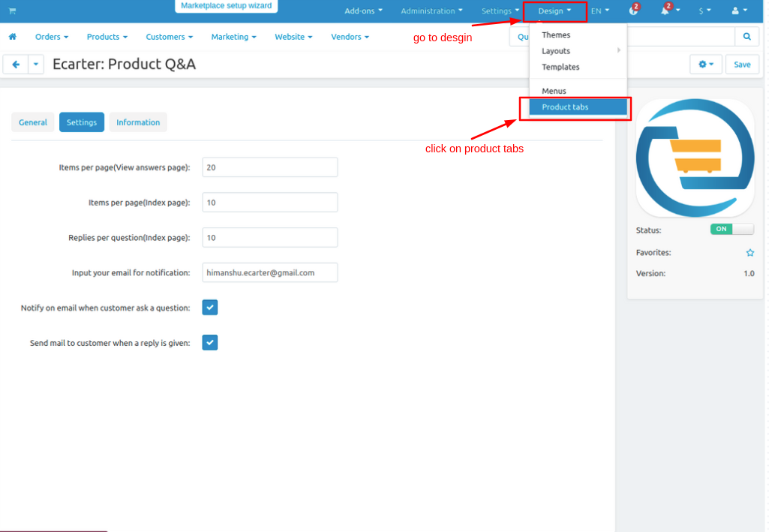769x532 pixels.
Task: Expand the Orders dropdown menu
Action: tap(52, 37)
